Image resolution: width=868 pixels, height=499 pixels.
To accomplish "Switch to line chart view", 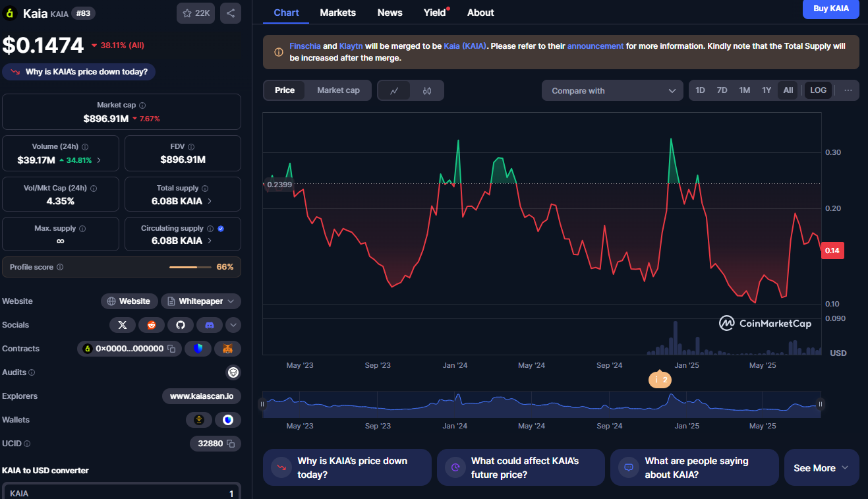I will tap(394, 90).
